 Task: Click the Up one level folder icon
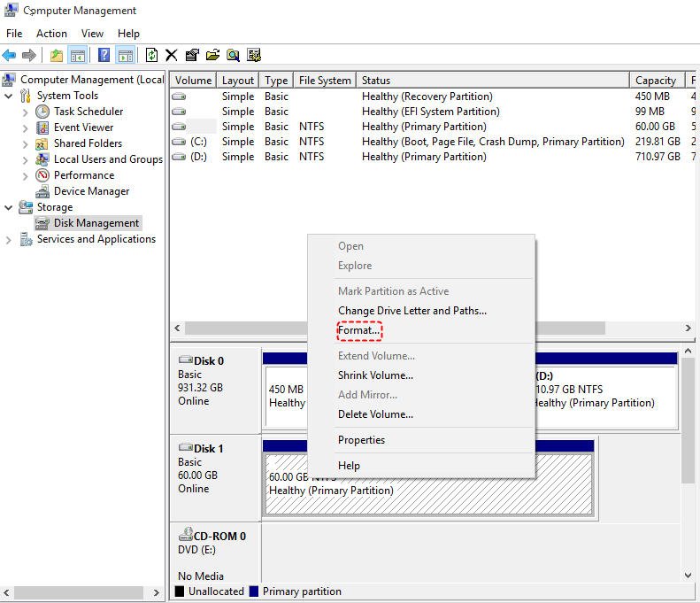click(57, 55)
